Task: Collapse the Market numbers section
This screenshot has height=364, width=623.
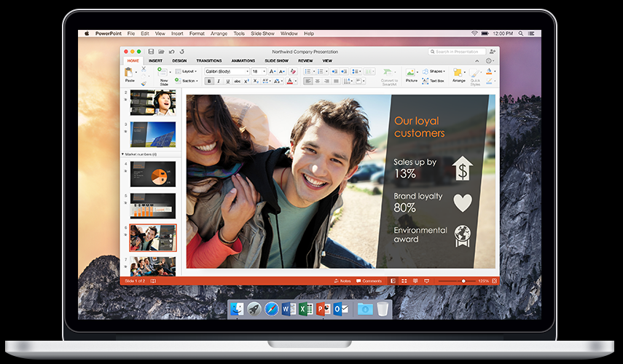Action: click(x=123, y=154)
